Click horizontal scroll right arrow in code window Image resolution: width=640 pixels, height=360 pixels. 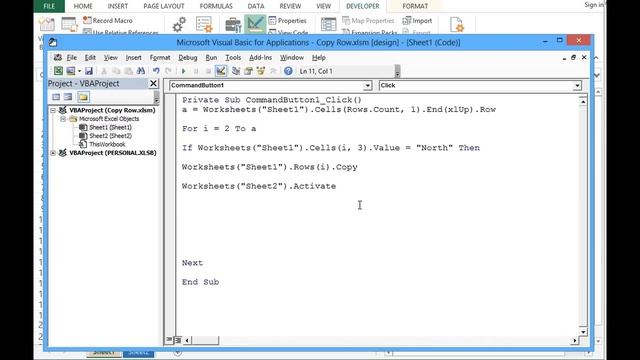[x=575, y=340]
